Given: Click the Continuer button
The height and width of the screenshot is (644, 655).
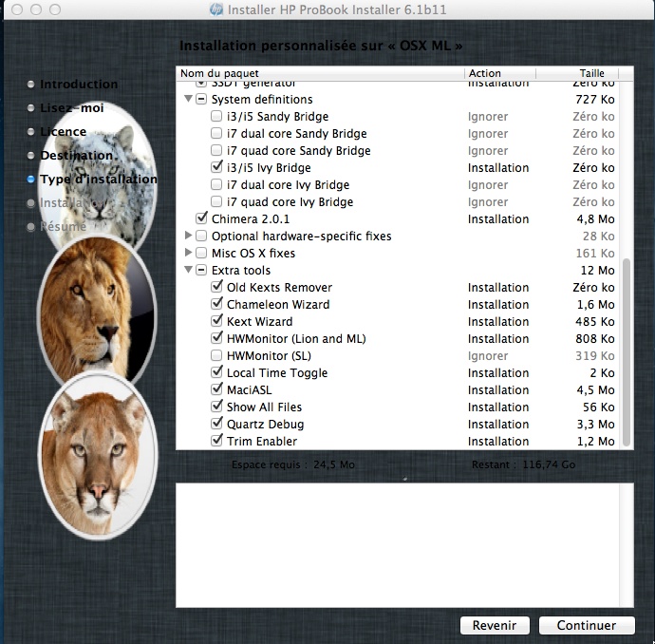Looking at the screenshot, I should coord(587,625).
